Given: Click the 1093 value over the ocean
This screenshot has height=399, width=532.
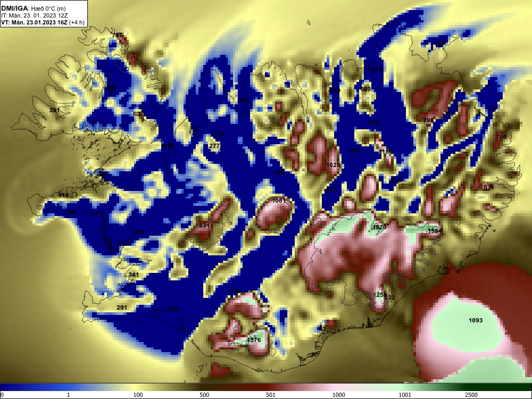Looking at the screenshot, I should coord(475,320).
